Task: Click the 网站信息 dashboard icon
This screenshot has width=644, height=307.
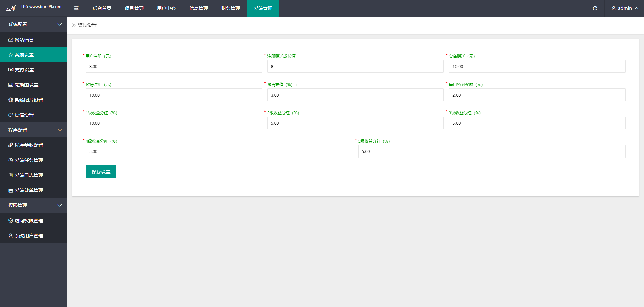Action: (x=11, y=40)
